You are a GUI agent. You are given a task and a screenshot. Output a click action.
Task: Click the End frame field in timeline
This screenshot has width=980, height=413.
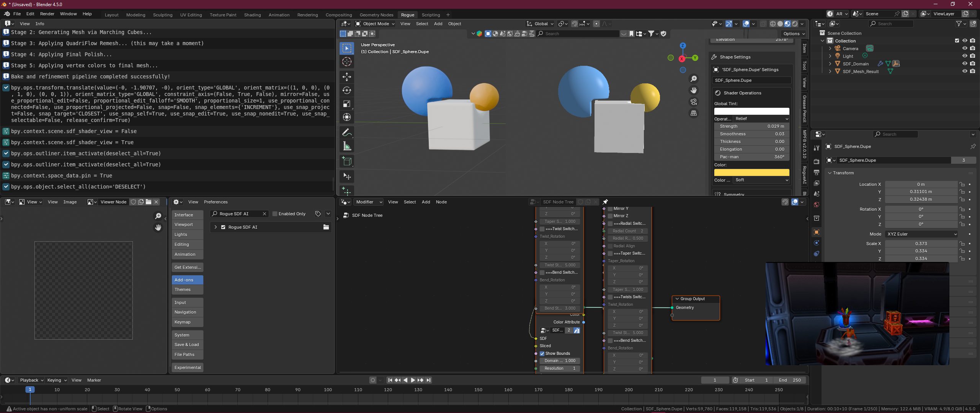[789, 380]
